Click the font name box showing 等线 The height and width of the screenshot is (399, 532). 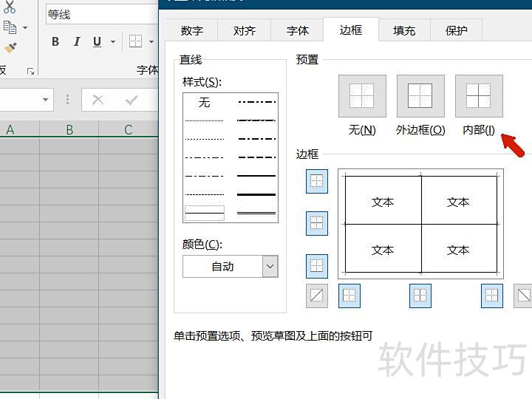(102, 15)
